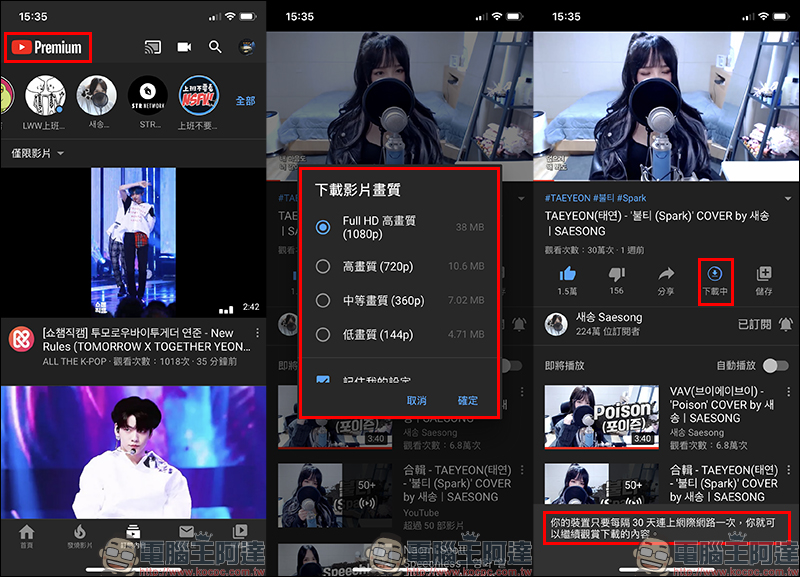Tap the 已訂閱 subscribed button
This screenshot has height=577, width=800.
tap(755, 324)
